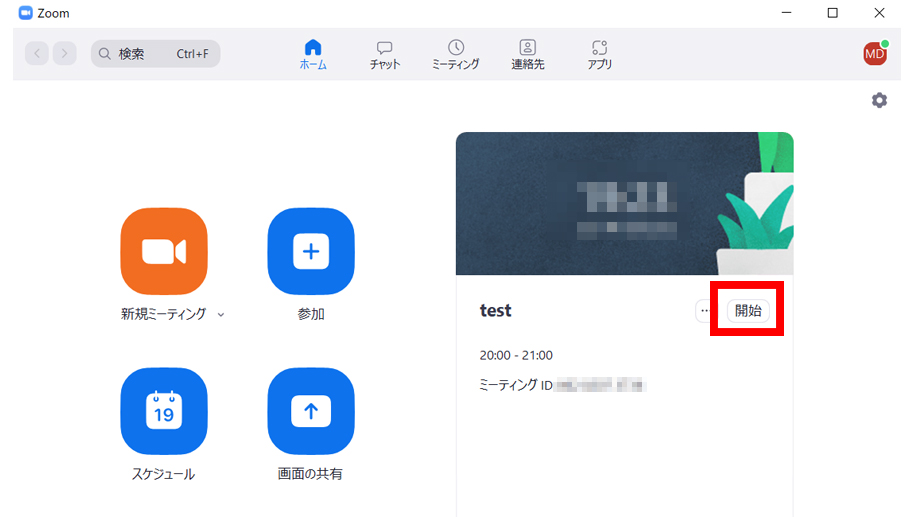
Task: Click the 20:00 - 21:00 meeting time
Action: 516,355
